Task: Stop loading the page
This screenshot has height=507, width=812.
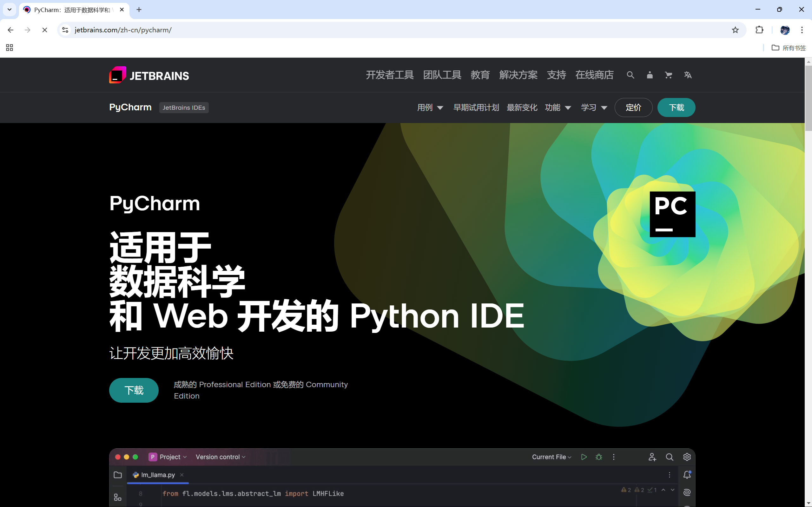Action: (x=45, y=30)
